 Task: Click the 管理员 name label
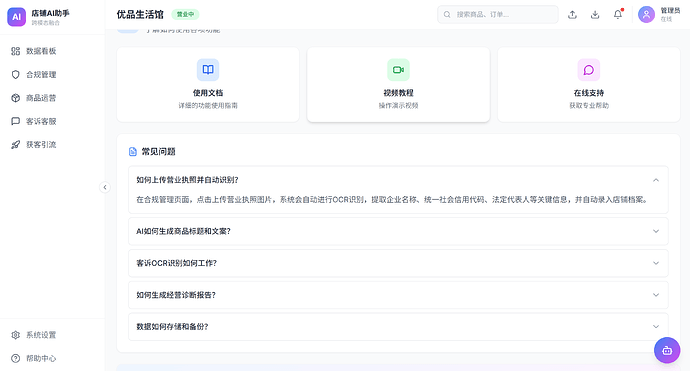[670, 11]
